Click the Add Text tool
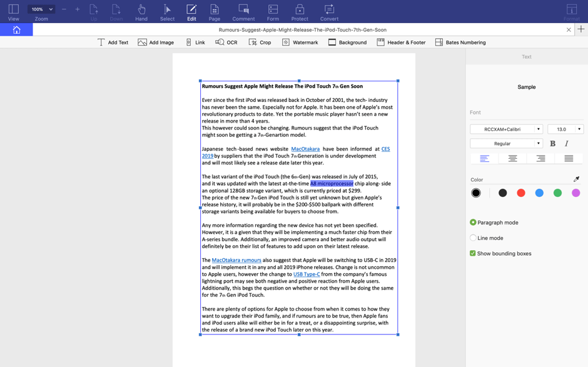The height and width of the screenshot is (367, 588). click(x=113, y=43)
